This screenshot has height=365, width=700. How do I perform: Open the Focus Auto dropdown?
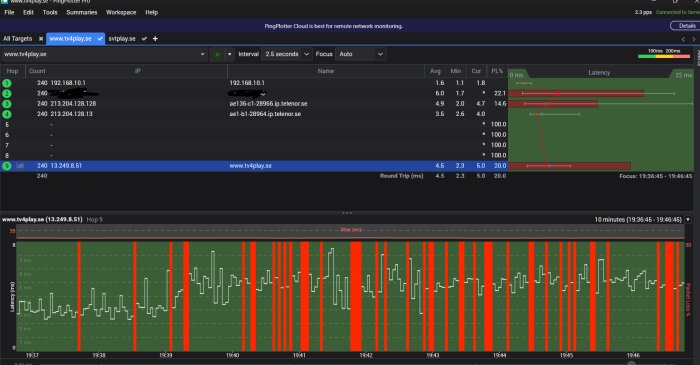[x=360, y=54]
